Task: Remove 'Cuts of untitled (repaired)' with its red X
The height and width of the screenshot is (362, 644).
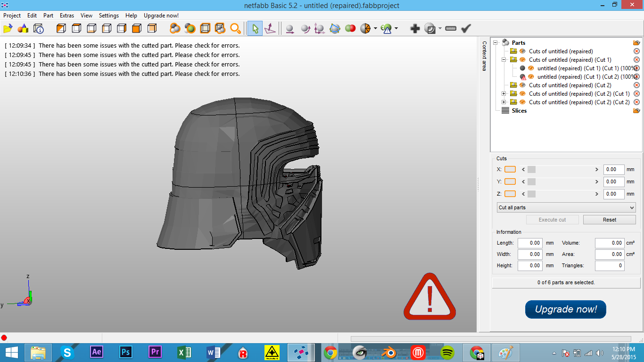Action: tap(636, 51)
